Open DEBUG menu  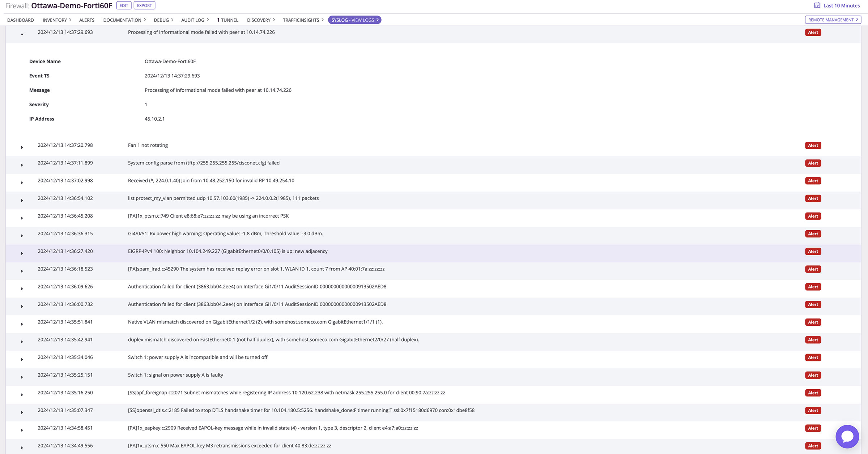pos(162,19)
